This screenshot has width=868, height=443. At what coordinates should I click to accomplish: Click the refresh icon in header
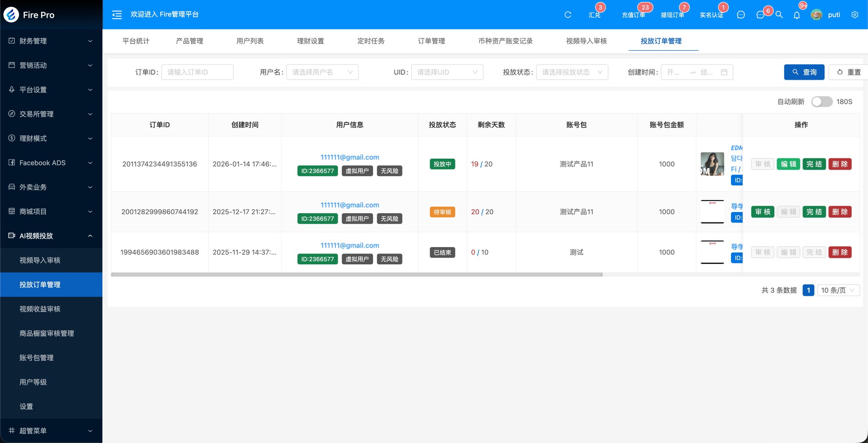coord(568,15)
